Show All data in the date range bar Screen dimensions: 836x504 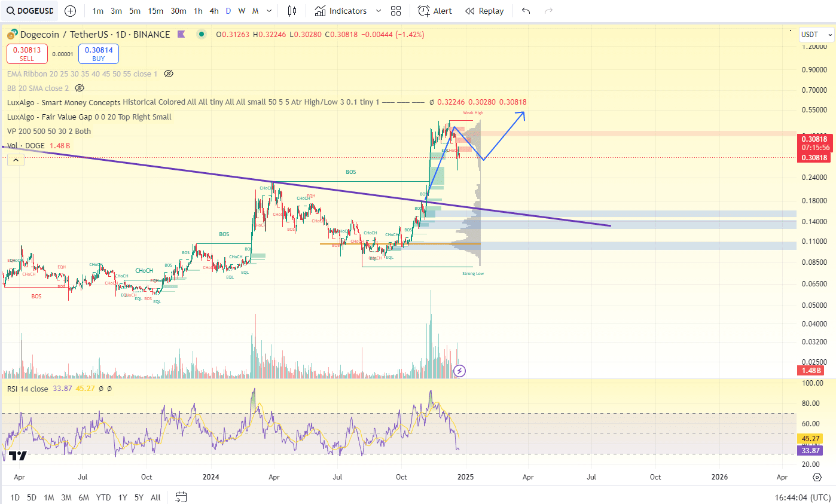click(x=155, y=497)
